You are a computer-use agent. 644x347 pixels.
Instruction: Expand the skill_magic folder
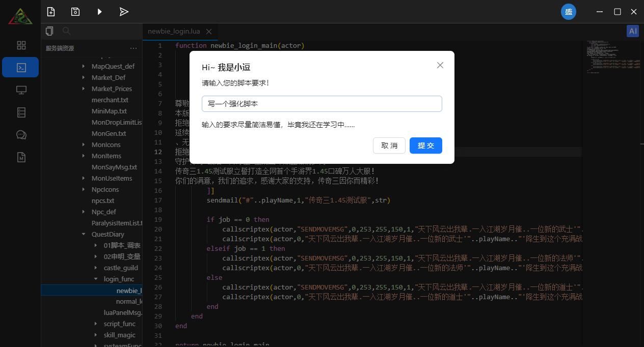tap(96, 335)
